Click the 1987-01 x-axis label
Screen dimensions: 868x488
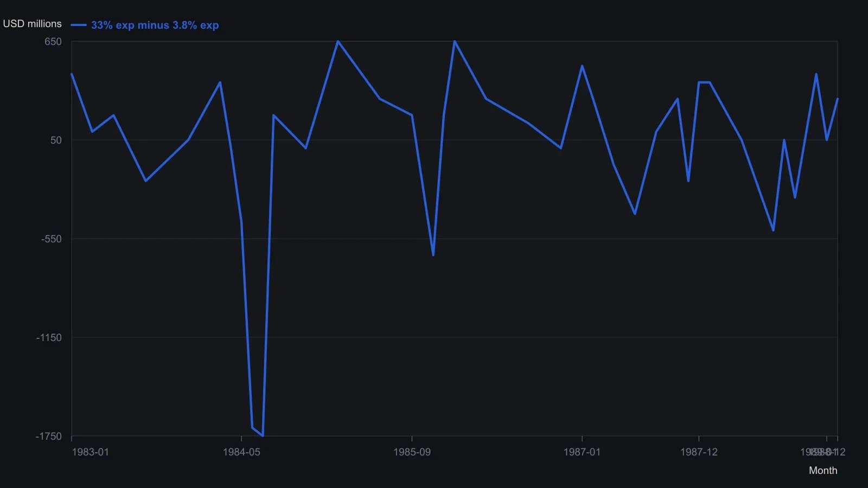click(582, 452)
